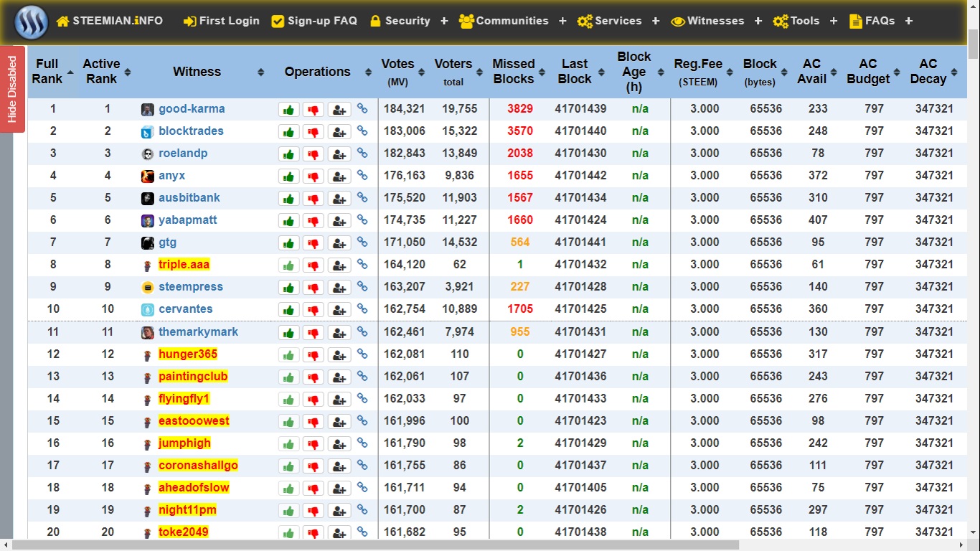This screenshot has height=551, width=980.
Task: Click the thumbs-down icon for flyingfly1
Action: (x=314, y=400)
